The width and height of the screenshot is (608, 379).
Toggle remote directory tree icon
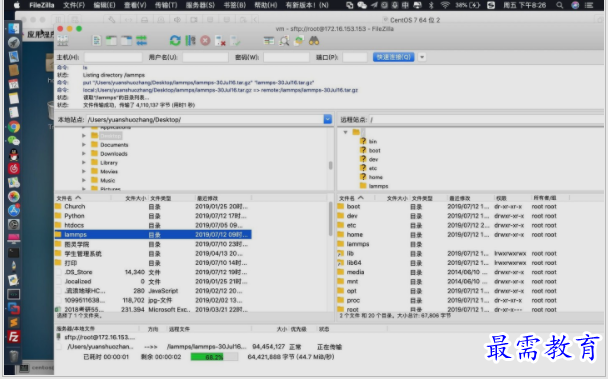(126, 41)
